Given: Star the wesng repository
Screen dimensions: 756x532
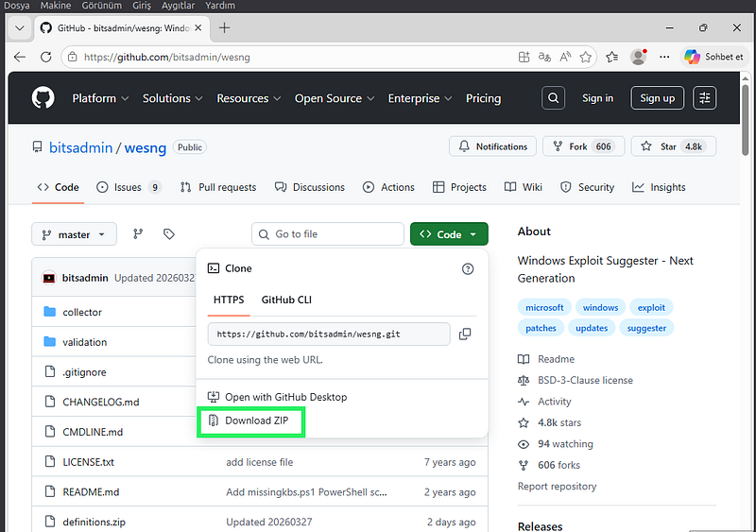Looking at the screenshot, I should click(674, 146).
